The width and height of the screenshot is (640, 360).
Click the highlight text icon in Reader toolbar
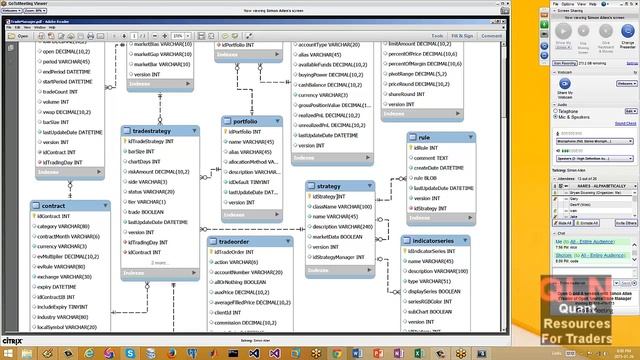[235, 36]
